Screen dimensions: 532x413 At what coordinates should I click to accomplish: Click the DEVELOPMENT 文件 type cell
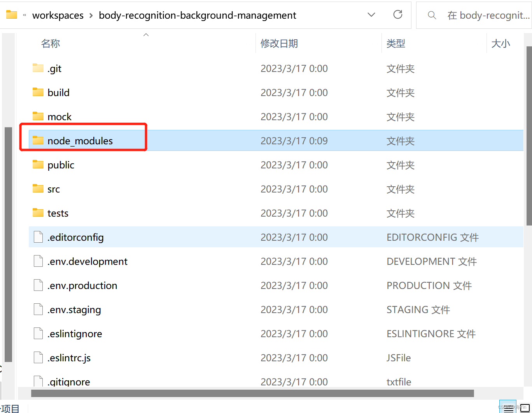click(432, 261)
